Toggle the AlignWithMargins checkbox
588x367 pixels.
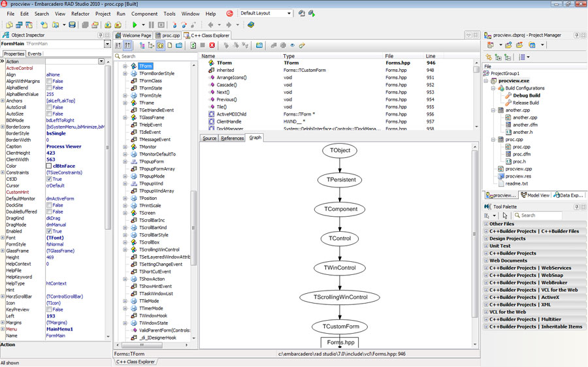[x=49, y=82]
